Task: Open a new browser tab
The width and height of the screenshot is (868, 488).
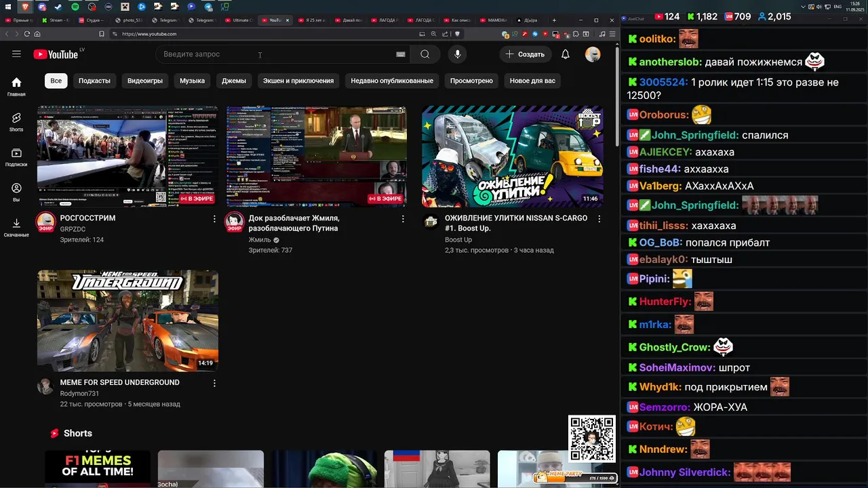Action: [555, 20]
